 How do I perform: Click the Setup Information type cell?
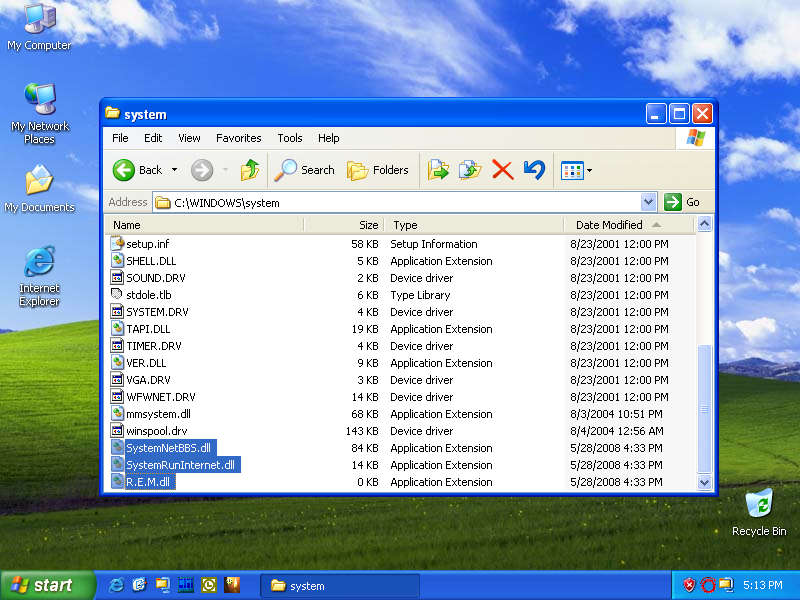pyautogui.click(x=434, y=244)
